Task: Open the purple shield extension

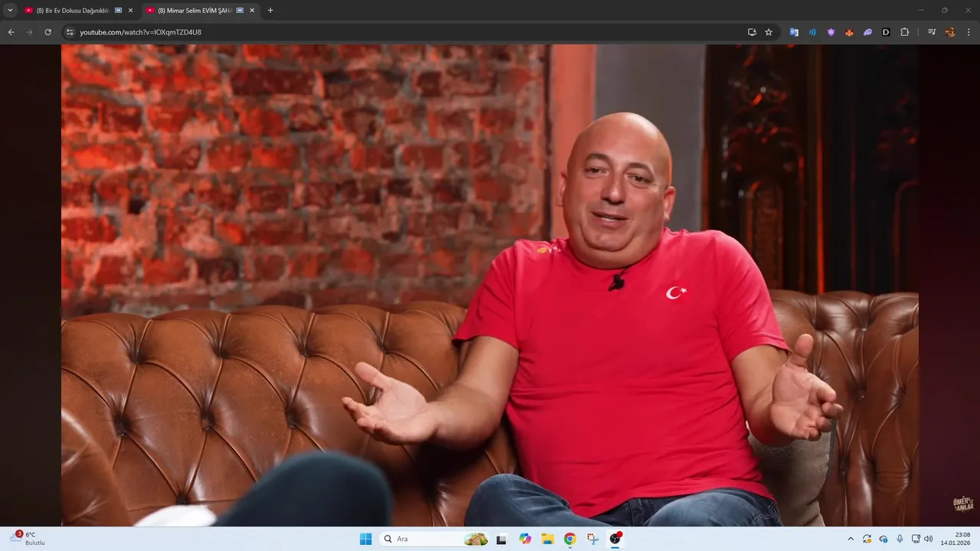Action: pos(831,32)
